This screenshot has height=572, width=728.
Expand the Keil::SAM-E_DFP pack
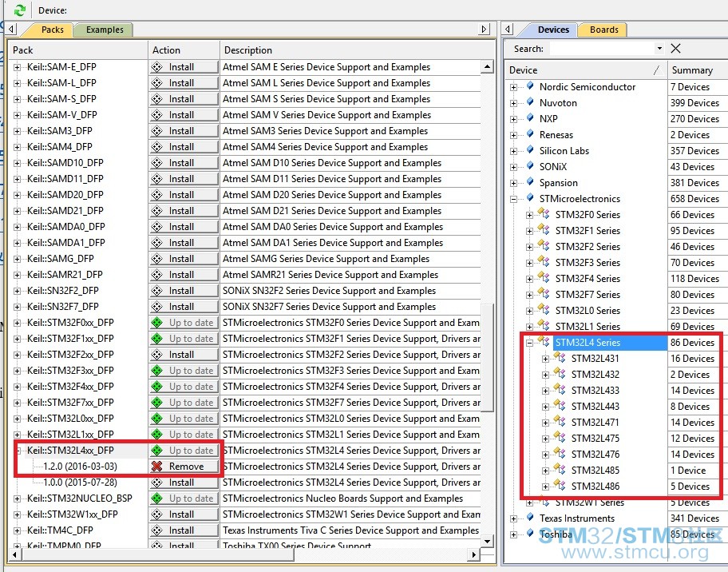pos(18,67)
